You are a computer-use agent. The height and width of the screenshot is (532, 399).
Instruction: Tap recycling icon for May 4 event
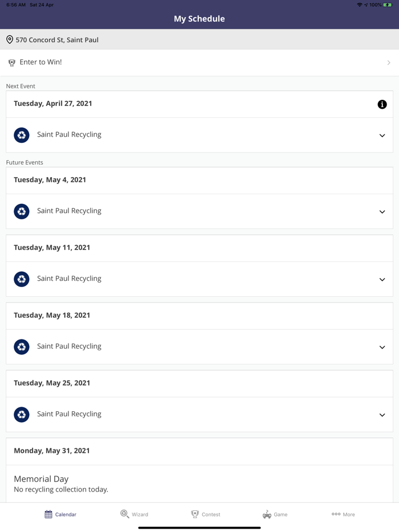pos(22,211)
